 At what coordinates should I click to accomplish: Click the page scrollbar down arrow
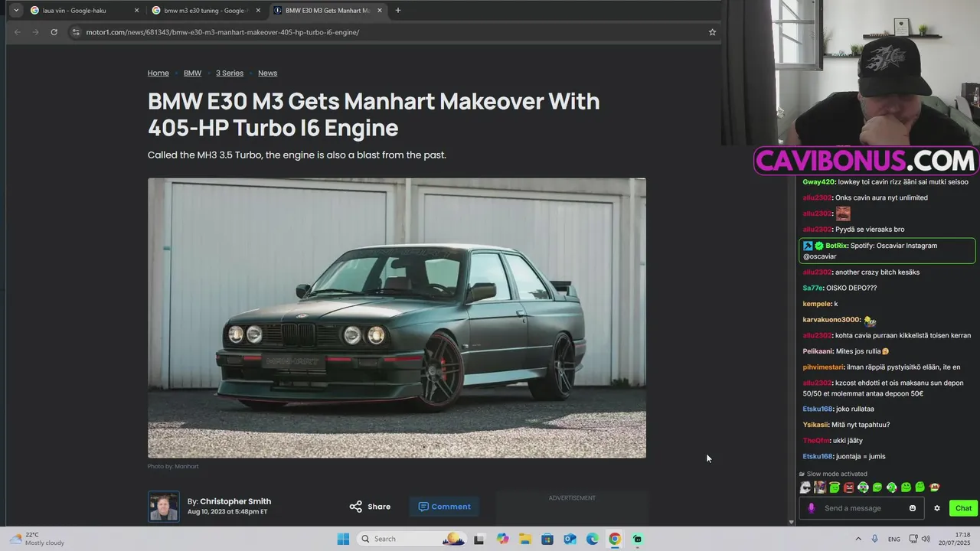792,522
